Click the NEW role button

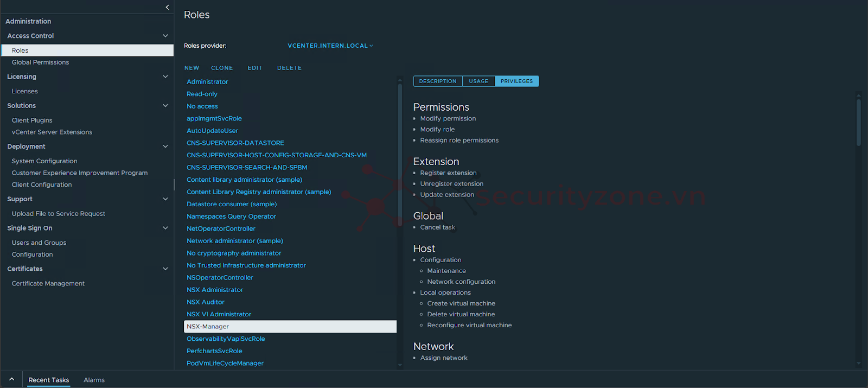point(192,68)
